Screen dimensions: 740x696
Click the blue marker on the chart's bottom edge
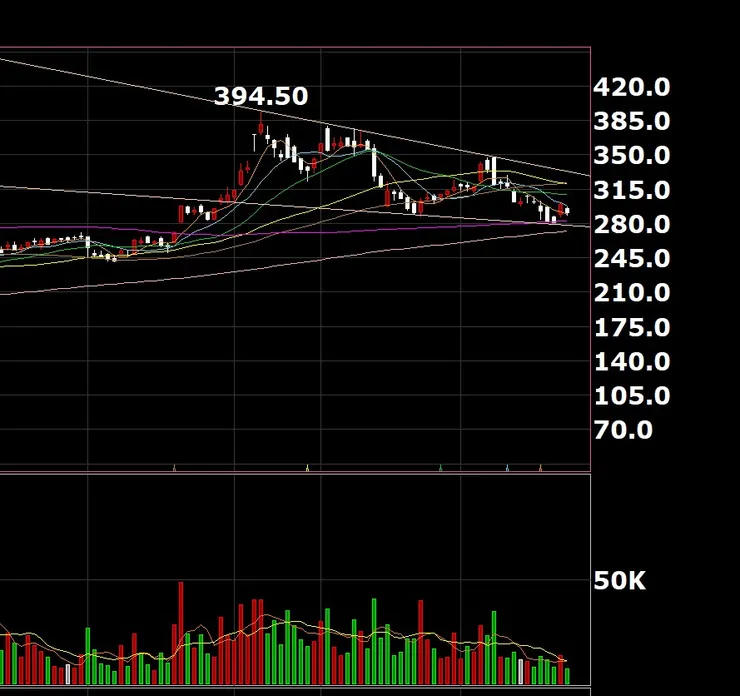pos(508,468)
